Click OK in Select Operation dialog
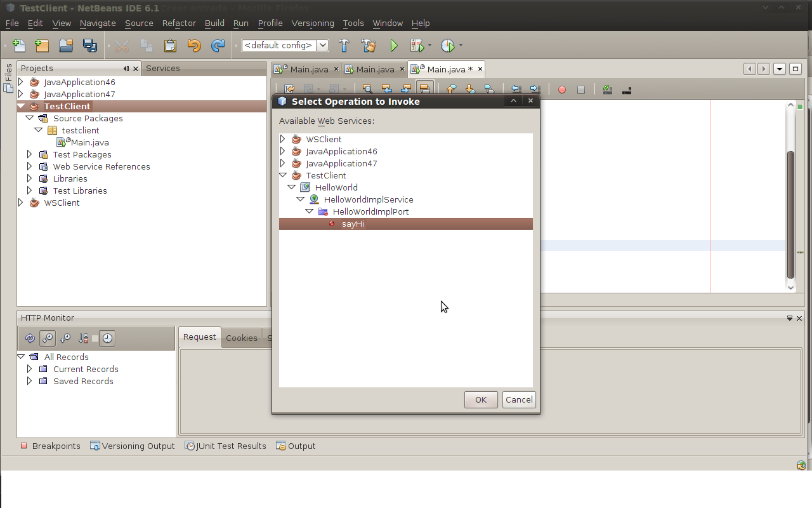The width and height of the screenshot is (812, 508). [481, 399]
